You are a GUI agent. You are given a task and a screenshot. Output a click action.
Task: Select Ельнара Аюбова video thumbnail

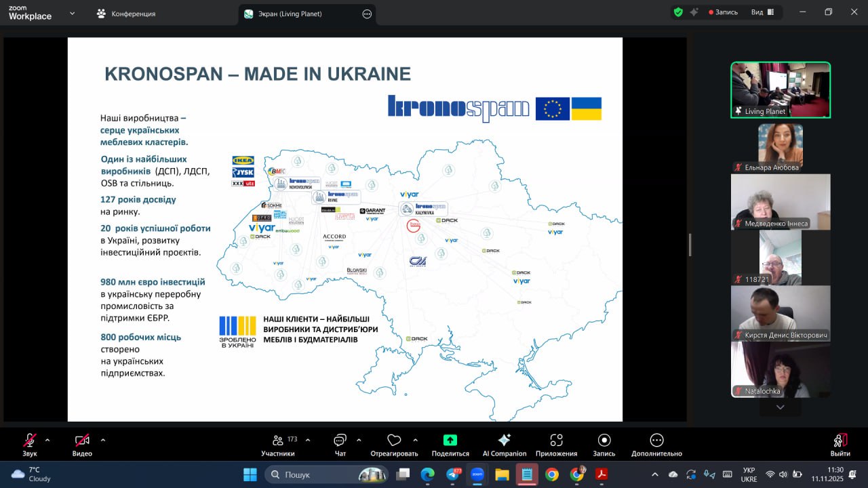pyautogui.click(x=781, y=146)
